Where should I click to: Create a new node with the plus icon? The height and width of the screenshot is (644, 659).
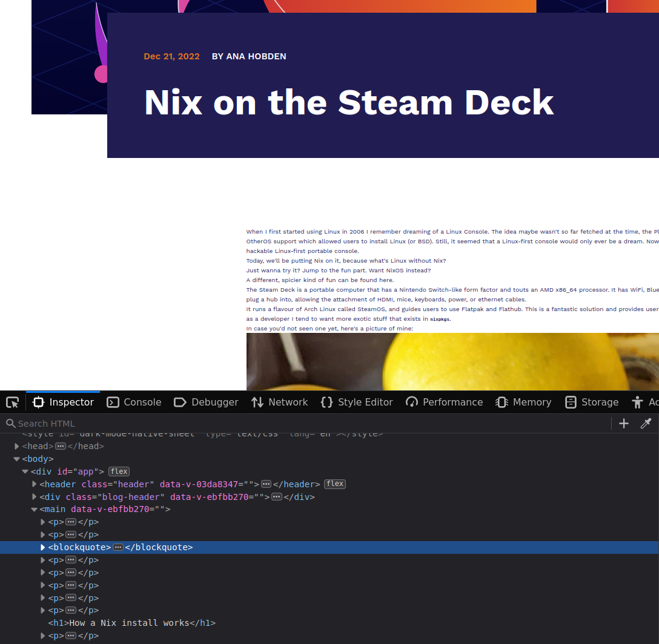point(623,423)
